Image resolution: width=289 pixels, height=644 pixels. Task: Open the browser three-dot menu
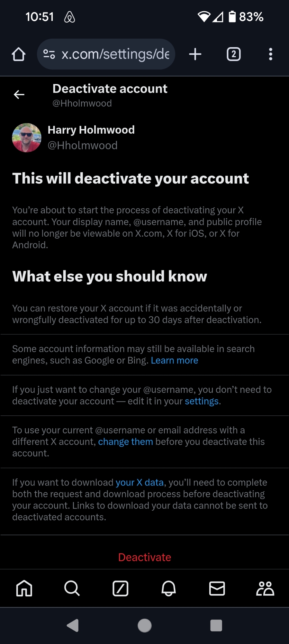click(271, 54)
